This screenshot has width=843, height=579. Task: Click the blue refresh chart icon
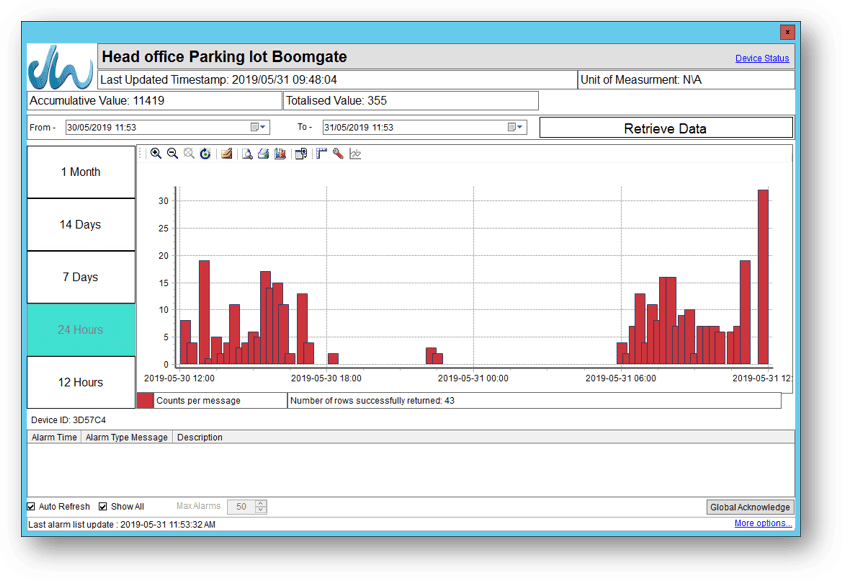click(x=205, y=154)
